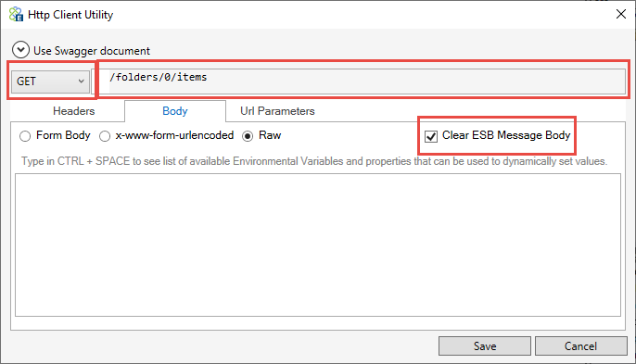This screenshot has width=636, height=364.
Task: Click the /folders/0/items URL field
Action: 362,82
